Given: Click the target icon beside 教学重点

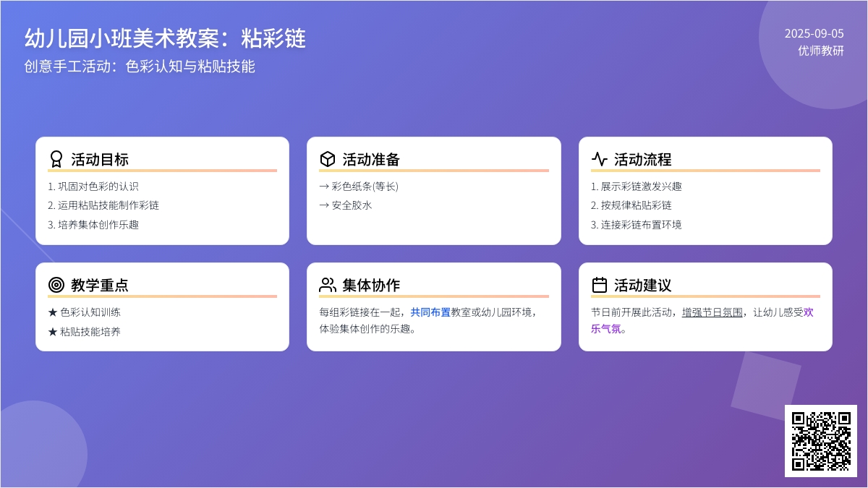Looking at the screenshot, I should click(x=56, y=285).
